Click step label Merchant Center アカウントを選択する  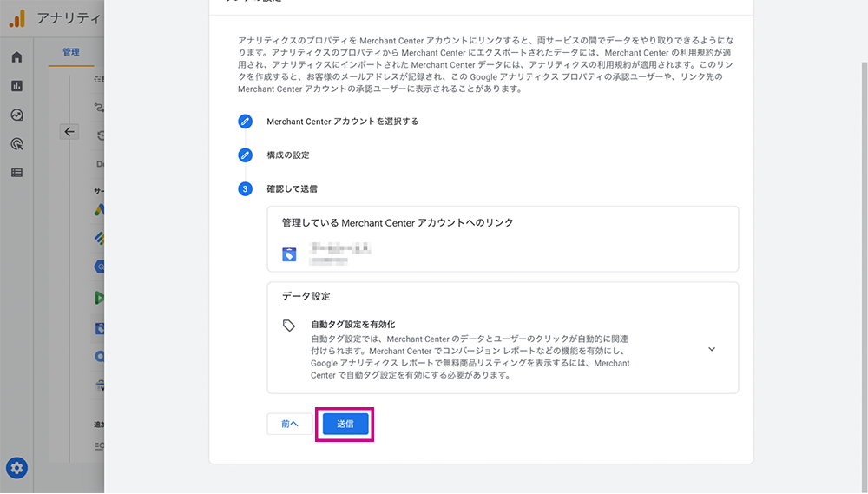tap(343, 122)
